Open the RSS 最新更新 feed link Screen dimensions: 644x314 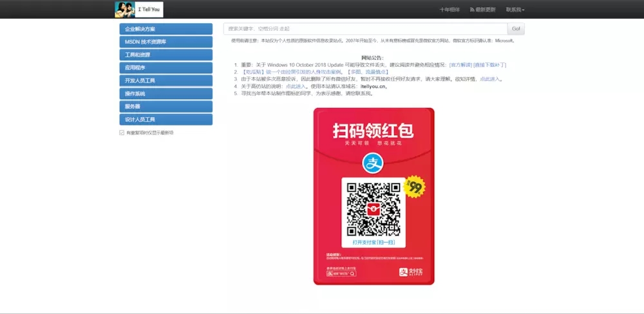pos(482,10)
